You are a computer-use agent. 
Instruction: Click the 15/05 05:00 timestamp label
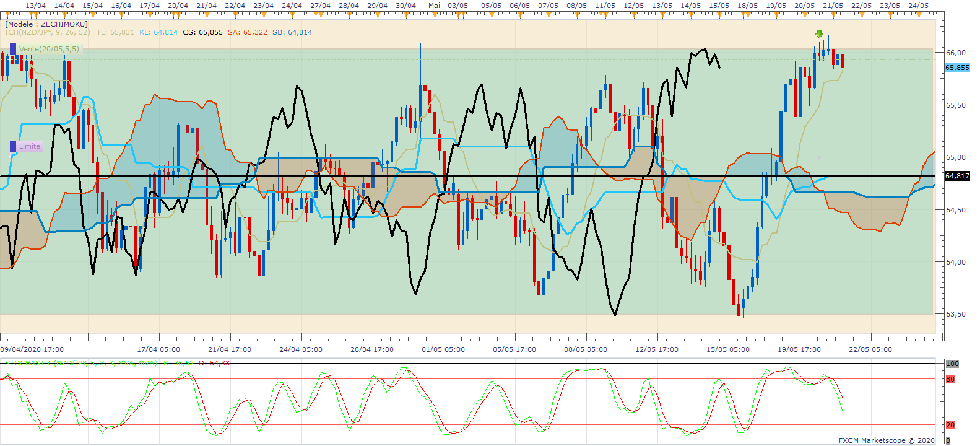[x=728, y=349]
